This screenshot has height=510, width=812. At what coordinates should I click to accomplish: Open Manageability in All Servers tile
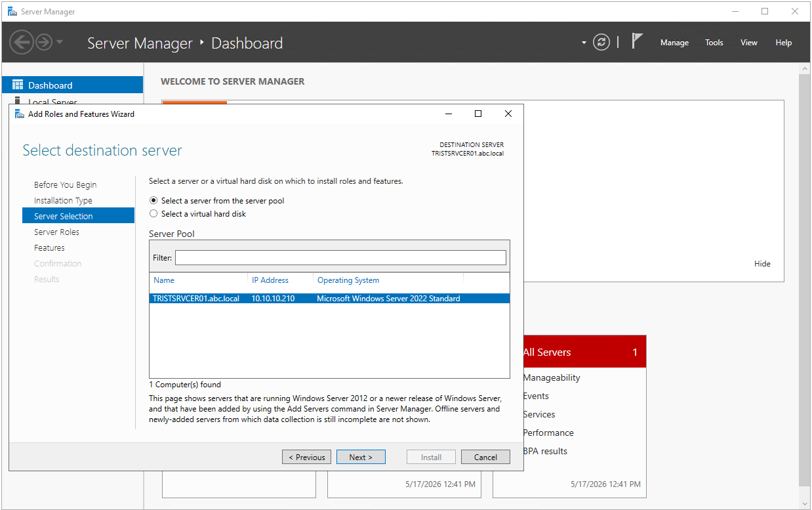(552, 377)
